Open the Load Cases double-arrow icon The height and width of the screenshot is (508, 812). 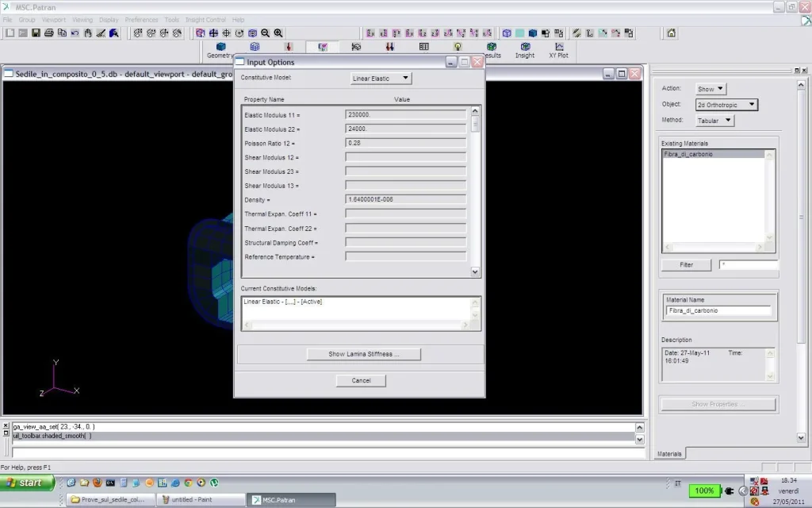coord(390,47)
